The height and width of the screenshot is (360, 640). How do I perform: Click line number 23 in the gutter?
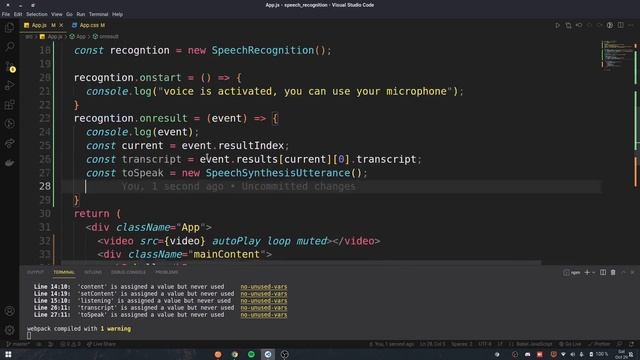44,118
